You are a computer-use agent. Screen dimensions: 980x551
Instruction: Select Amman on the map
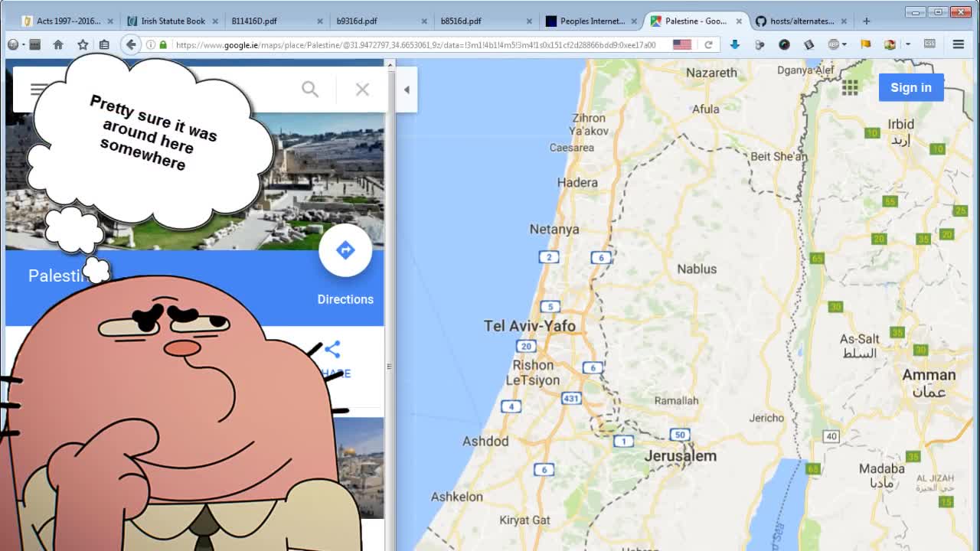coord(929,375)
